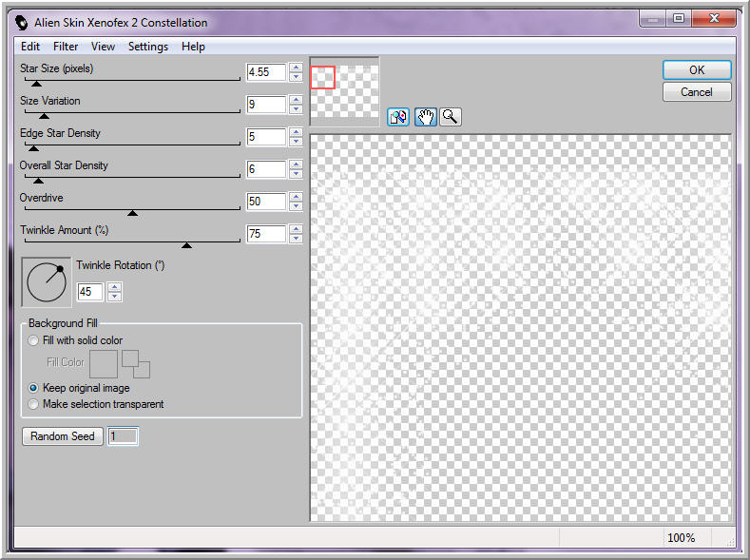Screen dimensions: 750x560
Task: Click the Edge Star Density slider handle
Action: point(33,148)
